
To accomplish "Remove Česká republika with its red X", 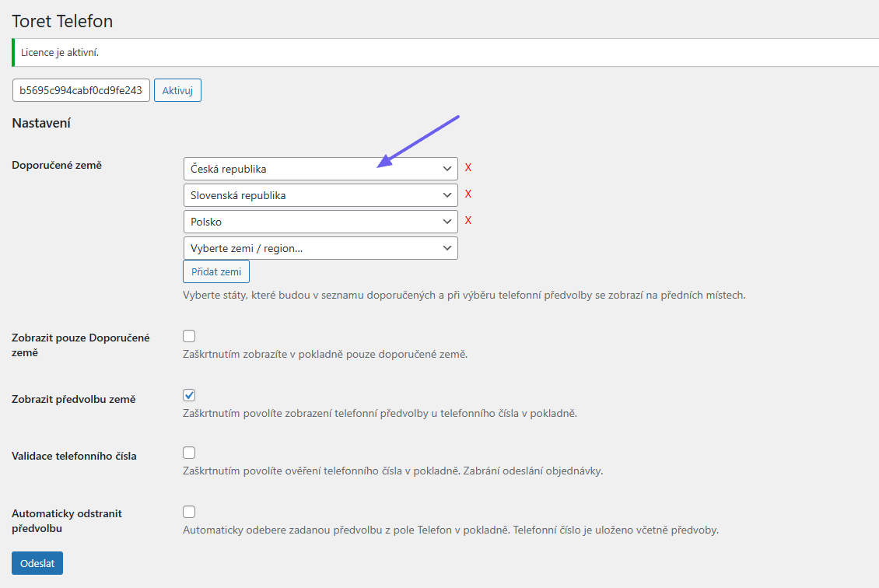I will 468,168.
